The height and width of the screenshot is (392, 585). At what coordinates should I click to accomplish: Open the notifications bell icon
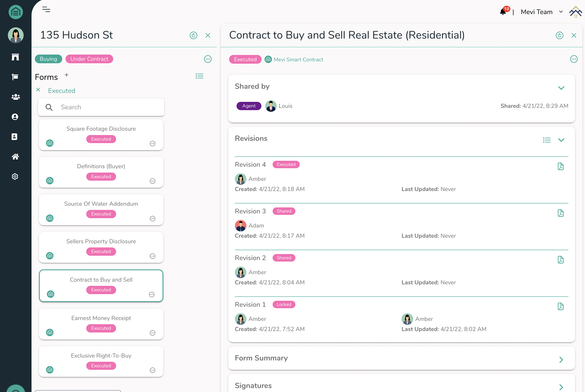pos(503,12)
